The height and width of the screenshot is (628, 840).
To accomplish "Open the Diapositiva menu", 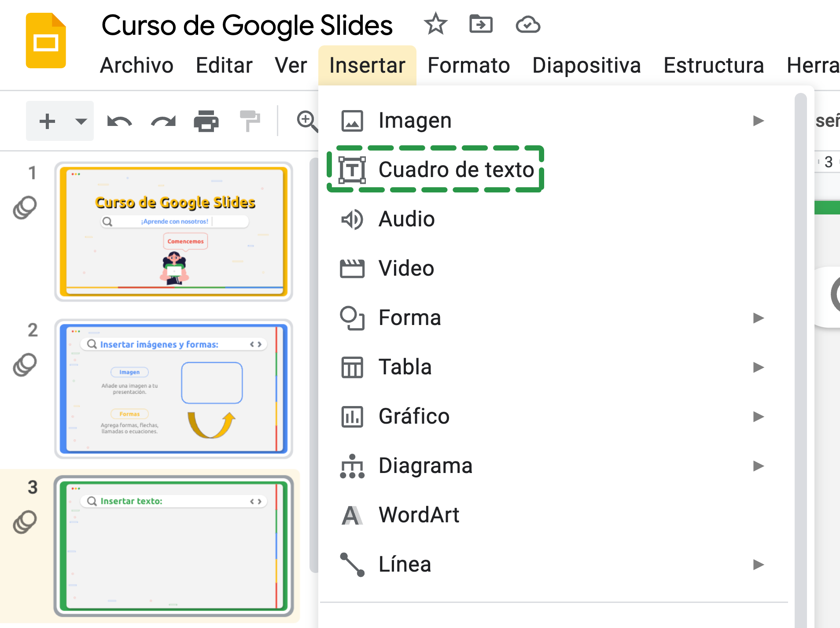I will point(586,66).
